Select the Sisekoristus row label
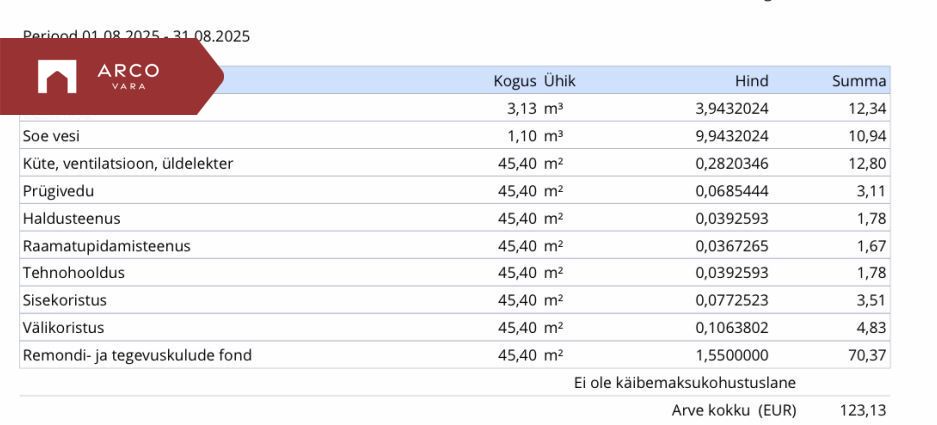Image resolution: width=937 pixels, height=425 pixels. 65,300
